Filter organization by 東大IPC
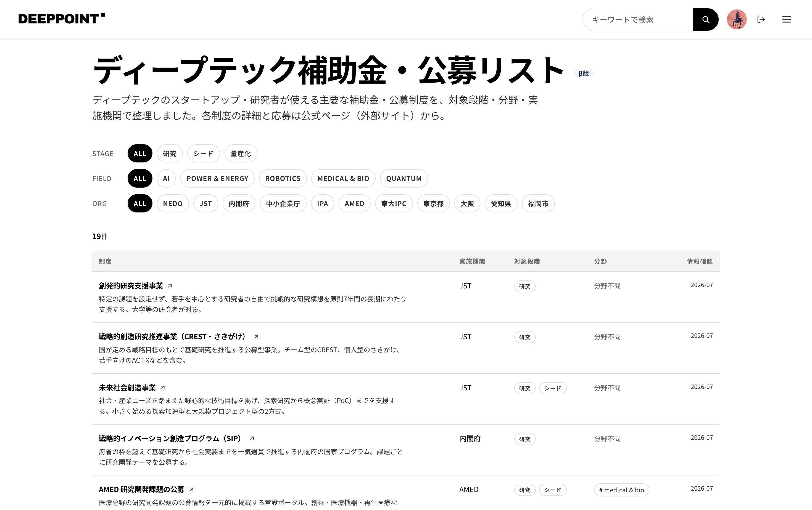812x510 pixels. point(394,203)
